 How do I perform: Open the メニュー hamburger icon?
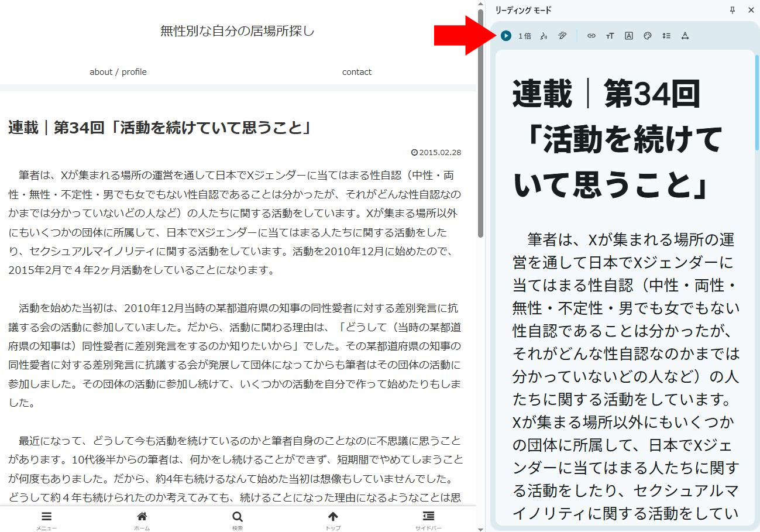pos(47,519)
